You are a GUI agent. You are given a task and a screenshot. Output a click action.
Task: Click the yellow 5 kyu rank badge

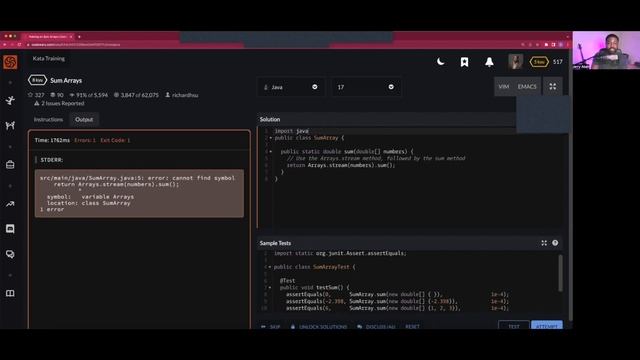[539, 62]
